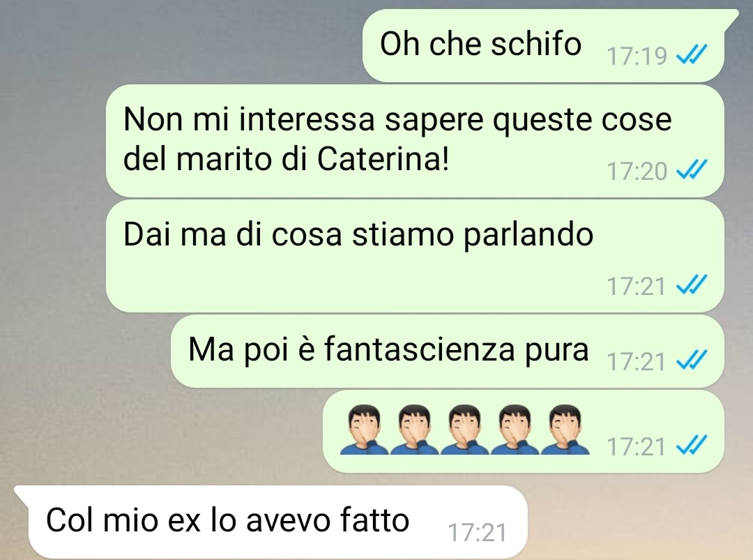Tap the checkmarks on the emoji message
The height and width of the screenshot is (560, 753).
pyautogui.click(x=692, y=445)
